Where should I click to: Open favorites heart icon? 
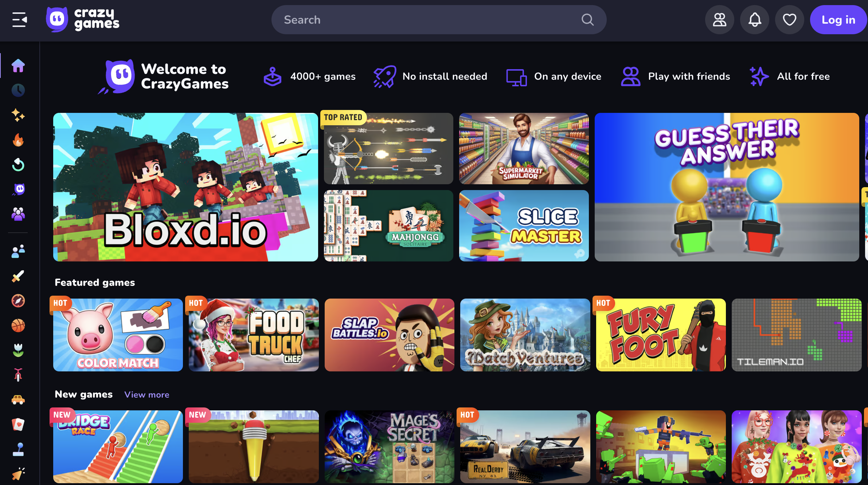coord(790,20)
